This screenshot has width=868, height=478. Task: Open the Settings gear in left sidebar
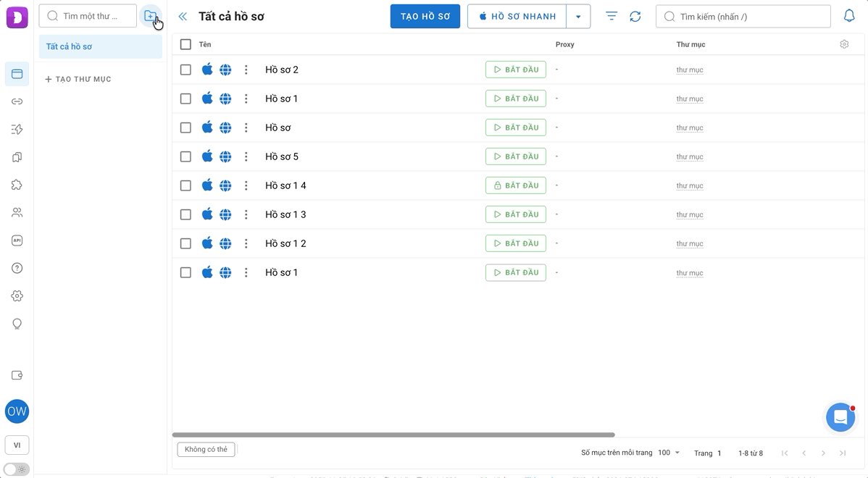17,296
